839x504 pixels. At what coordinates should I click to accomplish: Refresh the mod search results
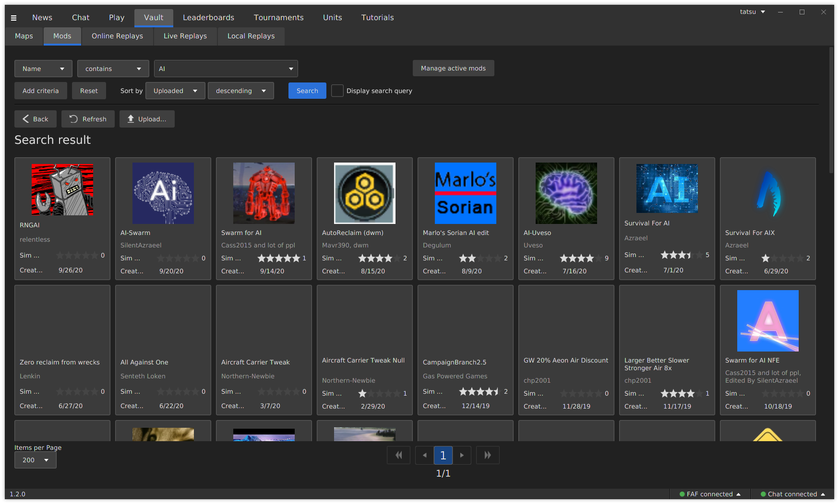pos(88,119)
